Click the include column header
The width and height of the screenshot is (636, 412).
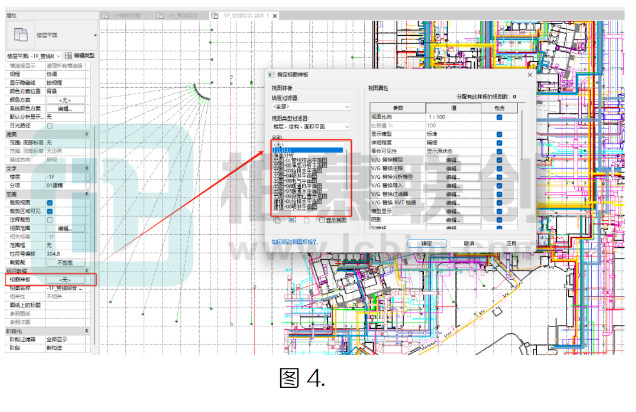pyautogui.click(x=499, y=108)
